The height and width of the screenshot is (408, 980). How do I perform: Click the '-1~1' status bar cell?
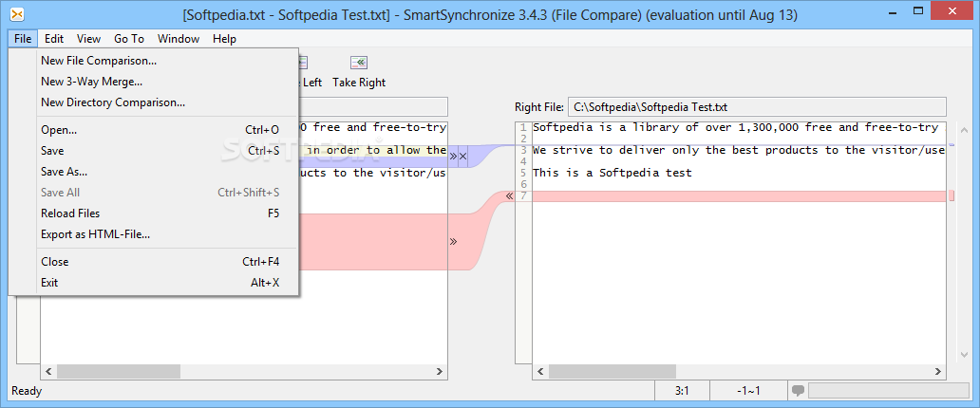coord(748,391)
